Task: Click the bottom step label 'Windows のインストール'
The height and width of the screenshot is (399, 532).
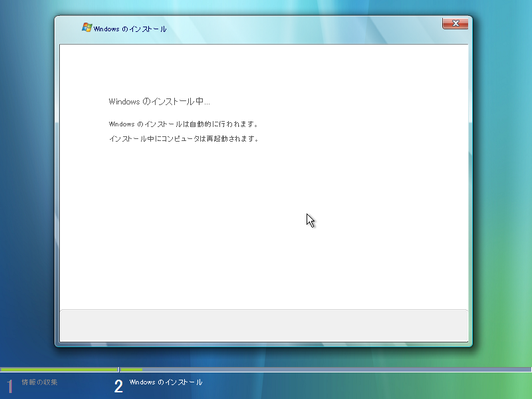Action: [166, 382]
